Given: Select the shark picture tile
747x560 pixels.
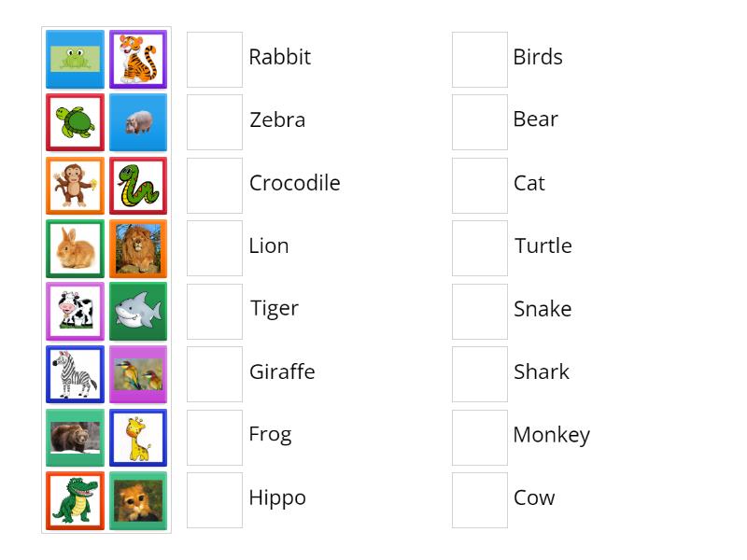Looking at the screenshot, I should coord(138,311).
